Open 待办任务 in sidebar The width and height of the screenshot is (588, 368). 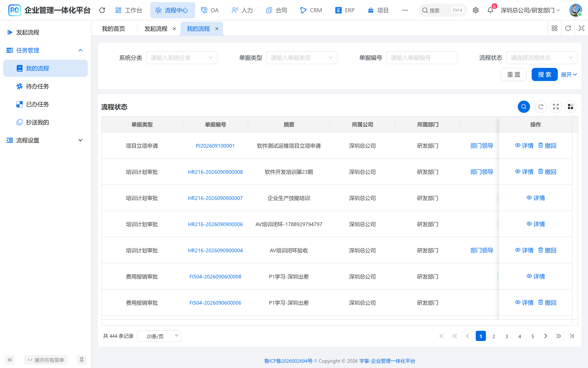pos(46,86)
